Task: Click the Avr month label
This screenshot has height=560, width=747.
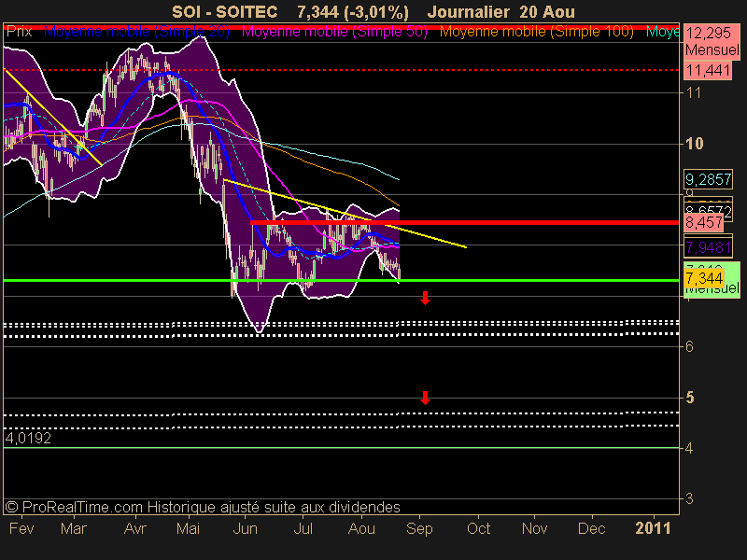Action: pos(134,528)
